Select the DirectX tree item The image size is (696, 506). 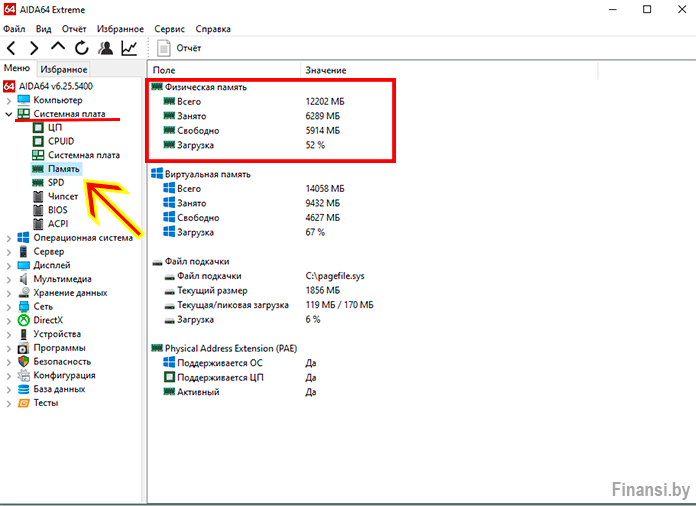[x=51, y=320]
